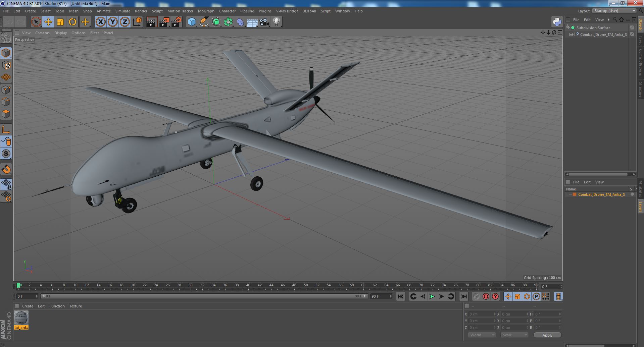644x347 pixels.
Task: Go to end of animation
Action: tap(463, 296)
